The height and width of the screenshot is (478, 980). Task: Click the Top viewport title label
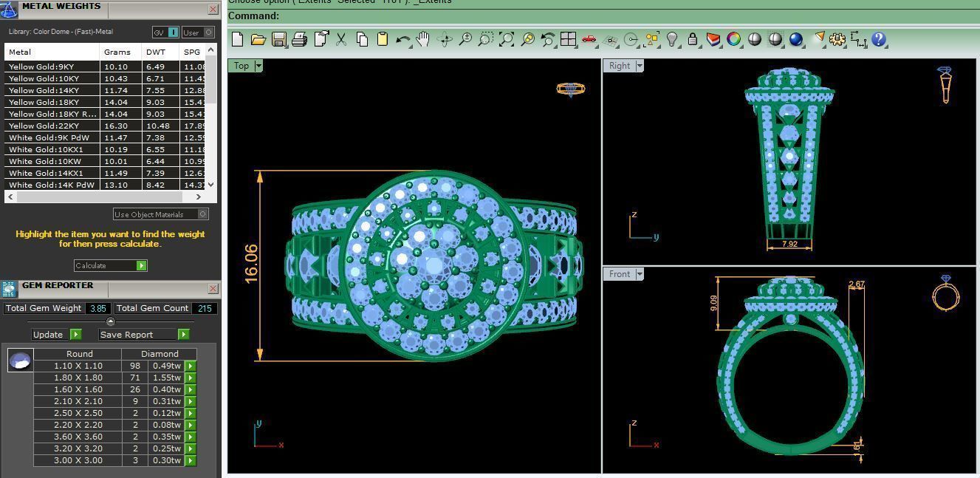pos(241,66)
